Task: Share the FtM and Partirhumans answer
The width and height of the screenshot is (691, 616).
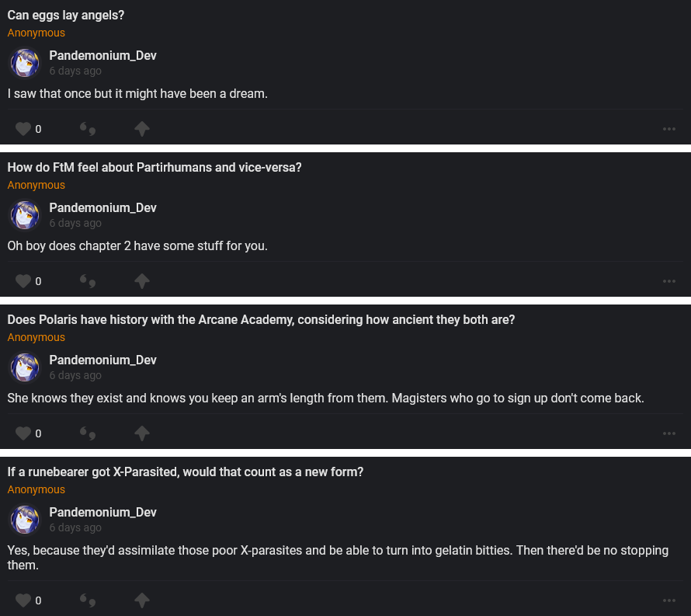Action: click(141, 281)
